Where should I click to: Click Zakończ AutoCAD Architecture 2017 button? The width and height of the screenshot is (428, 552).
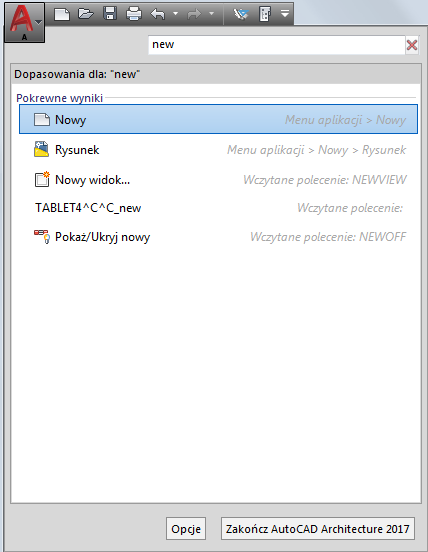click(x=318, y=528)
